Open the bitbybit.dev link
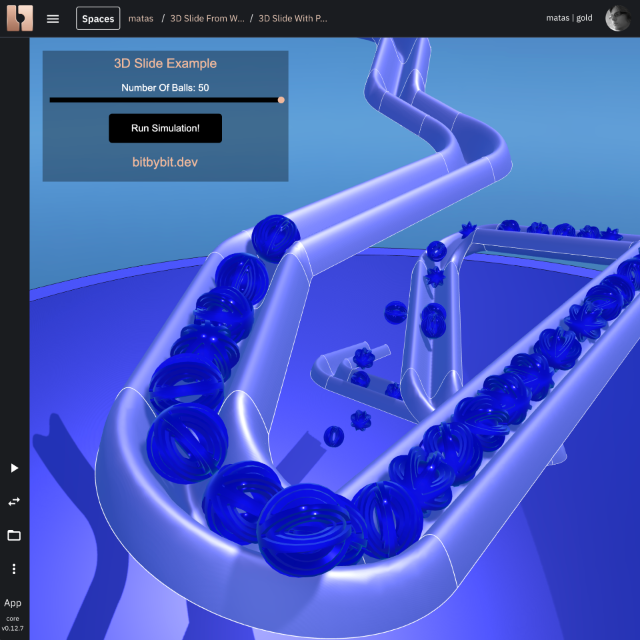This screenshot has height=640, width=640. coord(165,162)
